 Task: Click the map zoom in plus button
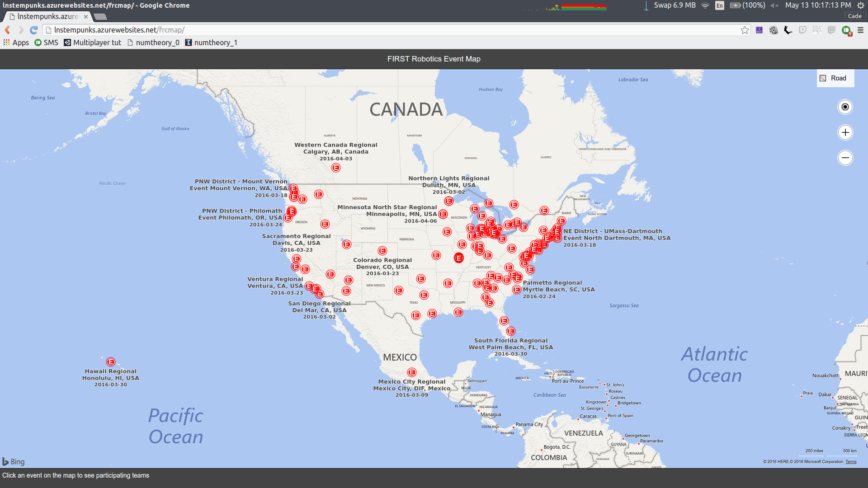click(845, 132)
